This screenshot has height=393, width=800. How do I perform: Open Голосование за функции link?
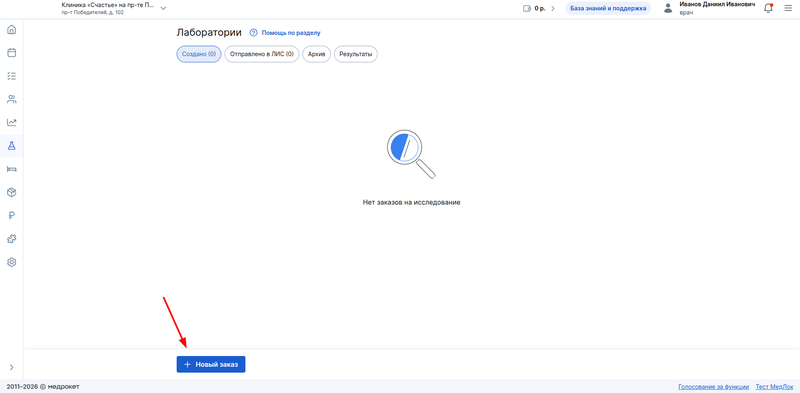714,386
